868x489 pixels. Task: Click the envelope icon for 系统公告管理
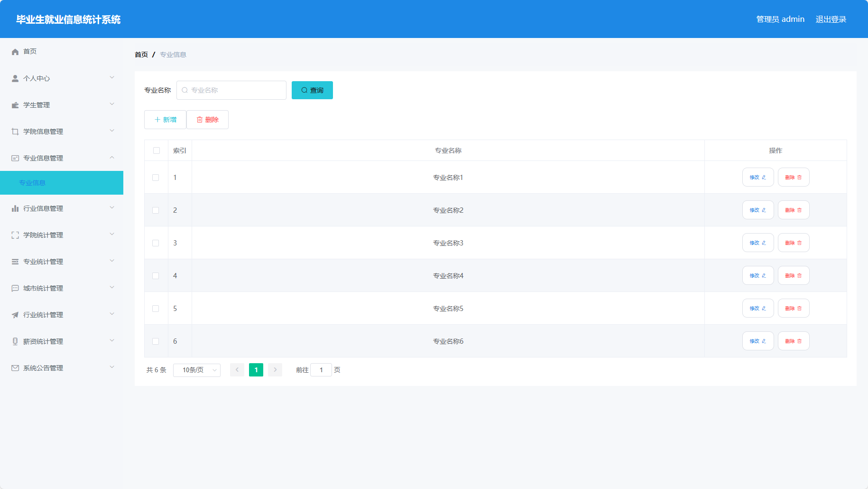(x=15, y=368)
